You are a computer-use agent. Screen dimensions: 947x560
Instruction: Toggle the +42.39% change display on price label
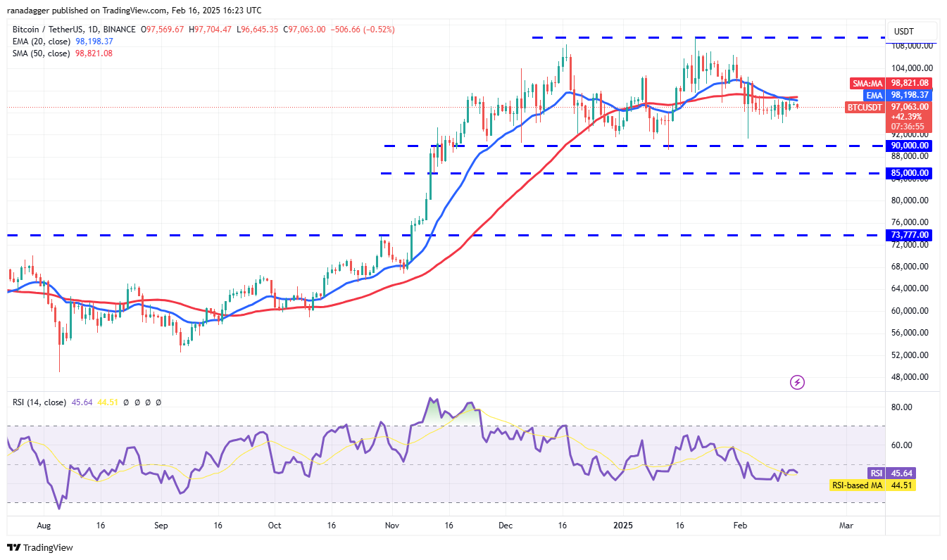[x=908, y=117]
